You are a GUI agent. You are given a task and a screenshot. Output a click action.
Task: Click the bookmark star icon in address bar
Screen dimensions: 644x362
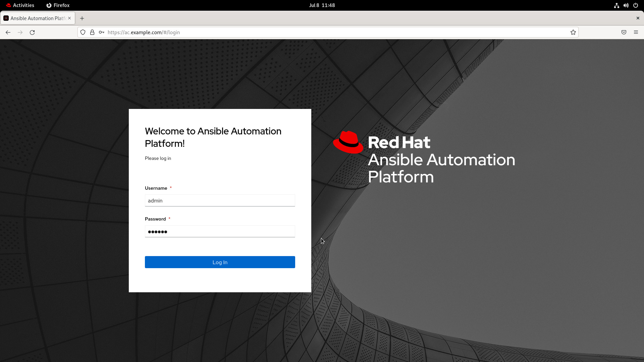[573, 32]
